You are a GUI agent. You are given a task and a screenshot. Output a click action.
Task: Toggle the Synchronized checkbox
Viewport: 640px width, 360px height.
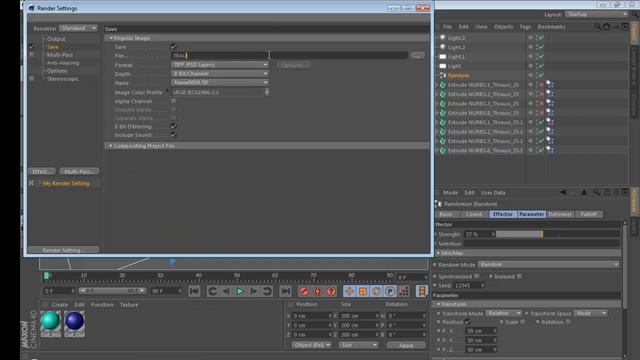pyautogui.click(x=477, y=276)
